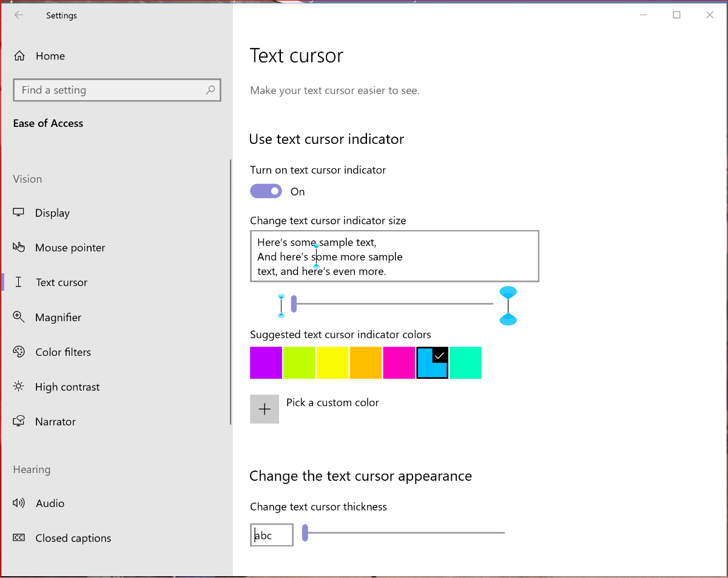Click the plus button to pick a custom color
728x578 pixels.
click(265, 409)
